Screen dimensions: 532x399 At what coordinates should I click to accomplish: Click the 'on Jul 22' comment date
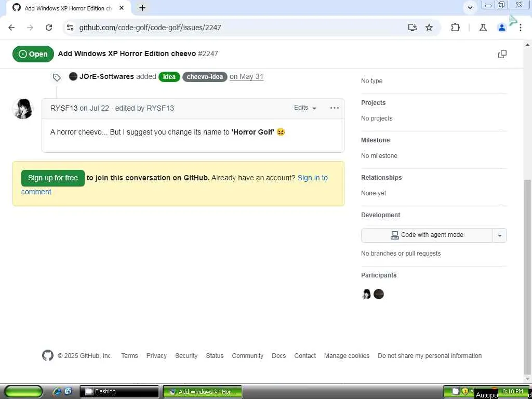point(95,108)
